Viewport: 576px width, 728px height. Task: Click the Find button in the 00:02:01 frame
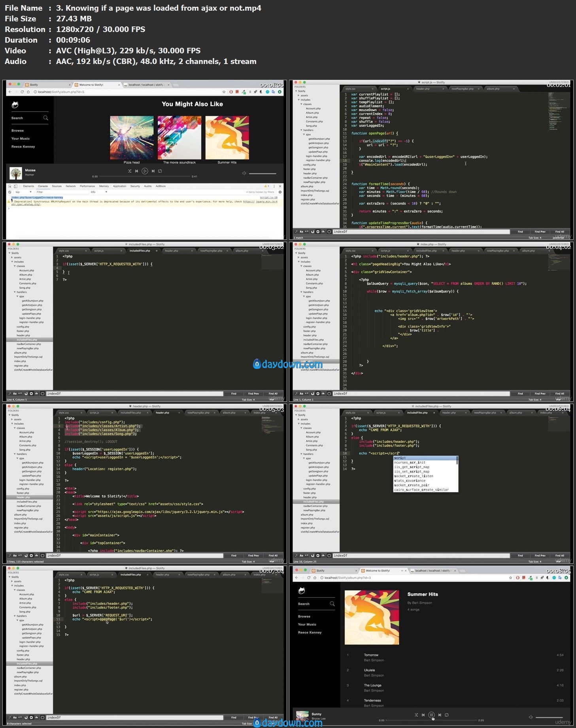pyautogui.click(x=520, y=231)
